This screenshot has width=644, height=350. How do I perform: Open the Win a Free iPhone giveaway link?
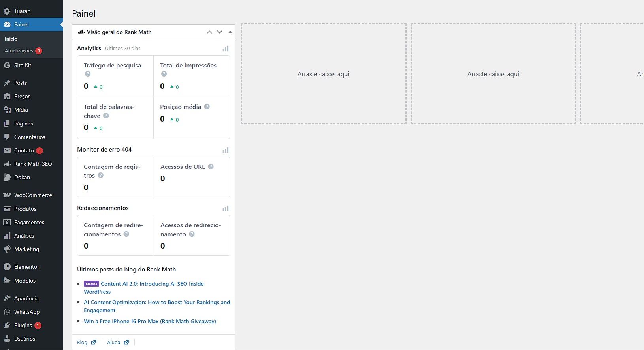(x=150, y=321)
